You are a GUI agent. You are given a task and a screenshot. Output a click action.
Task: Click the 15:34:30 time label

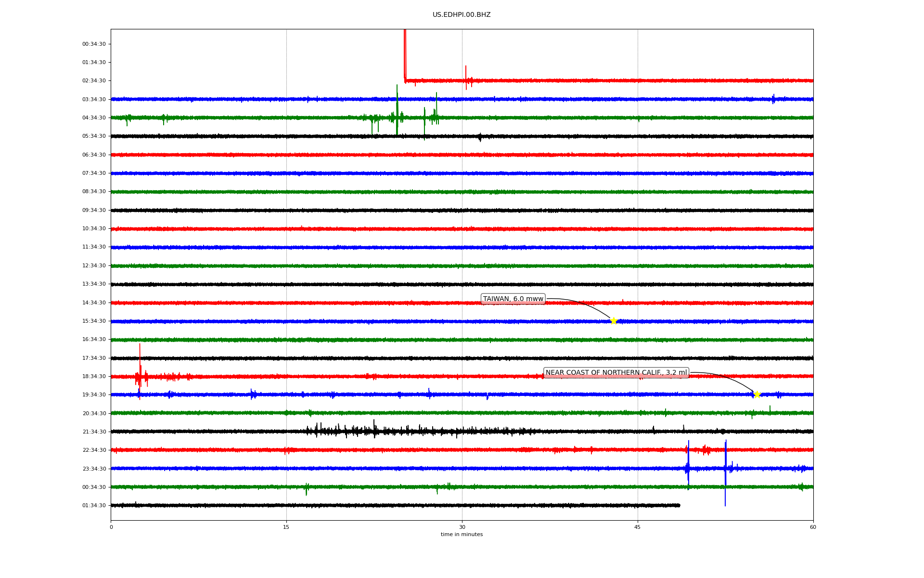pyautogui.click(x=94, y=321)
